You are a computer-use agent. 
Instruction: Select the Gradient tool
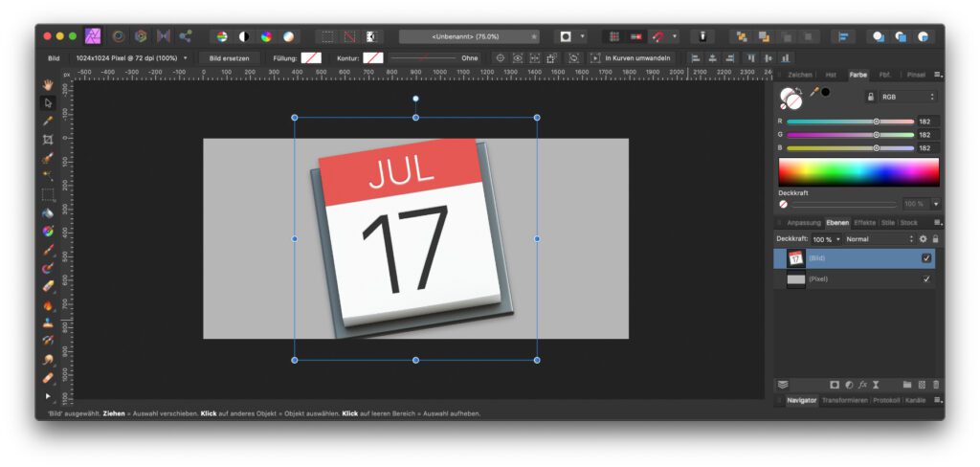[x=48, y=232]
